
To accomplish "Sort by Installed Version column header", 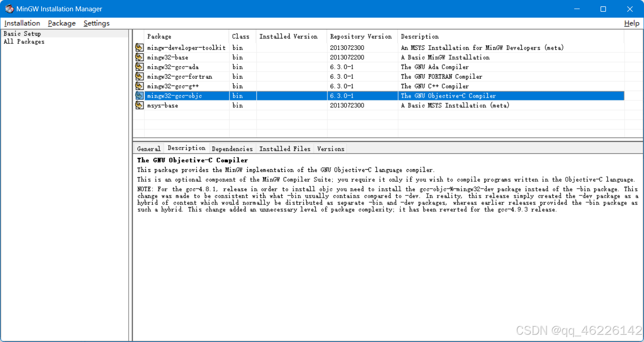I will click(292, 37).
